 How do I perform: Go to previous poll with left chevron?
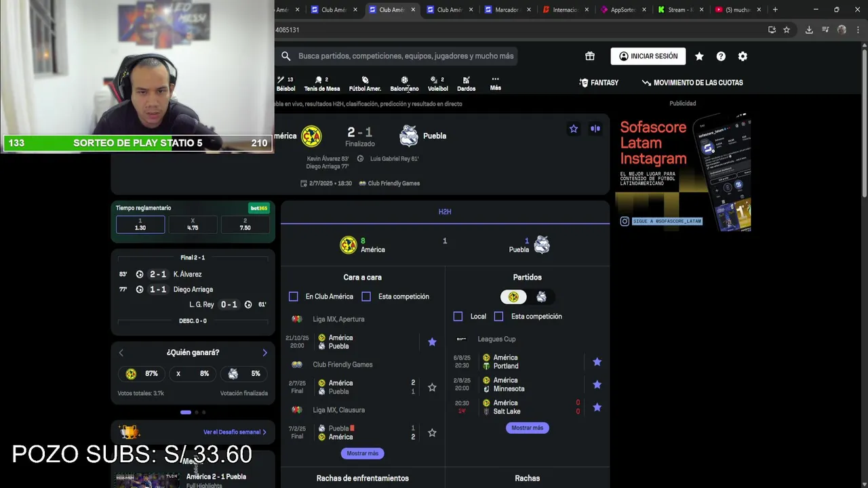(x=121, y=352)
